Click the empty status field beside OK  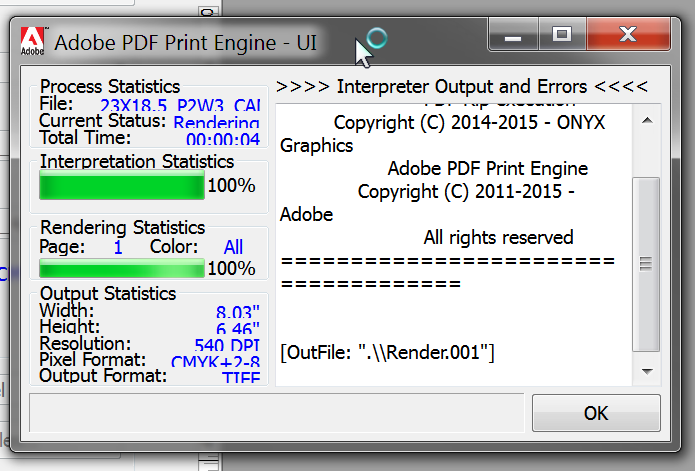pyautogui.click(x=277, y=412)
